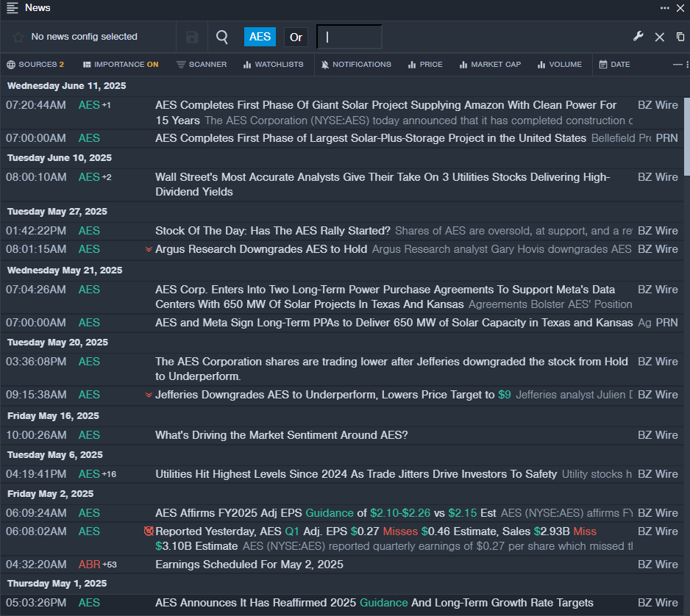Image resolution: width=690 pixels, height=616 pixels.
Task: Click the earnings alarm icon on Reported Yesterday row
Action: tap(149, 531)
